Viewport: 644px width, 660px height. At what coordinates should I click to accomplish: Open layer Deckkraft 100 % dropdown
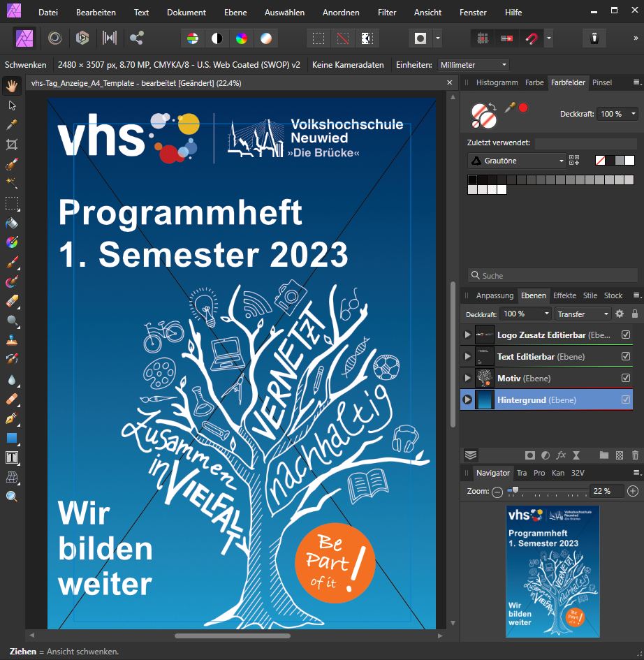(526, 314)
